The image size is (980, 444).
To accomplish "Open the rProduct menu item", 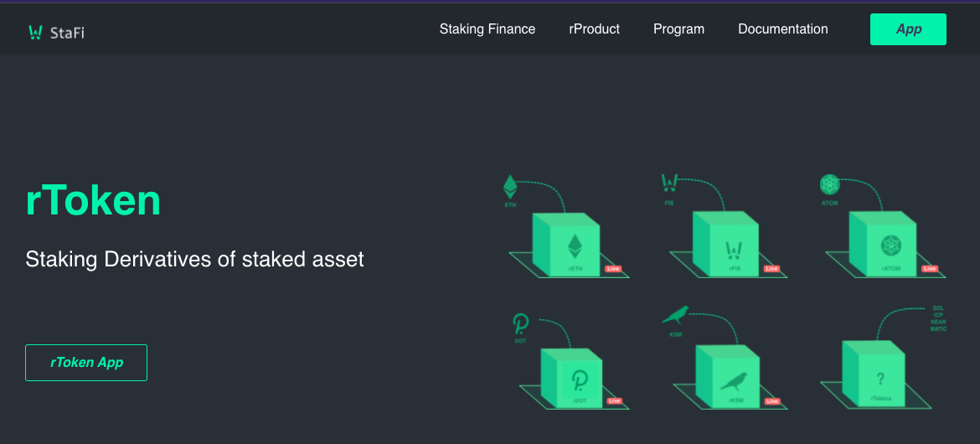I will pyautogui.click(x=595, y=28).
